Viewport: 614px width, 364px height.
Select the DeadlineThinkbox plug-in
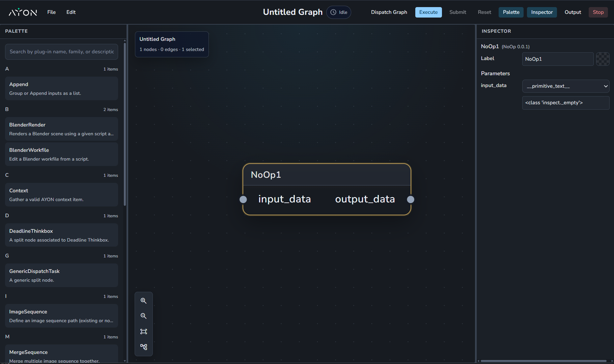point(61,235)
